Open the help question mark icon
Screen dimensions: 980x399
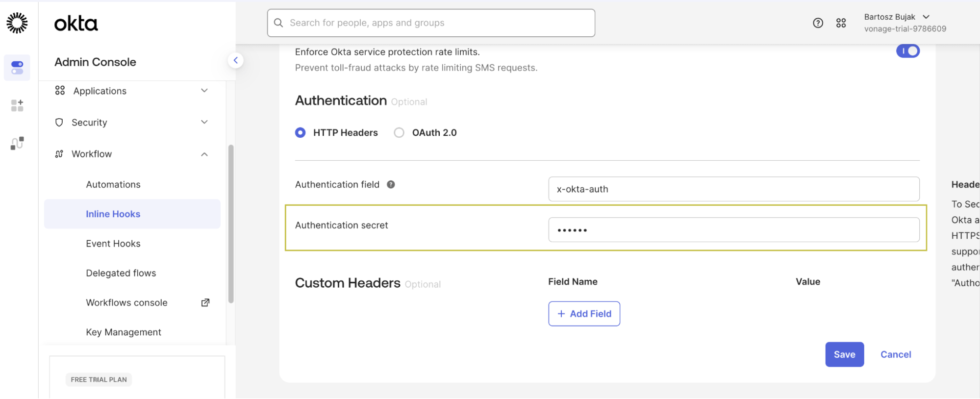pyautogui.click(x=818, y=23)
